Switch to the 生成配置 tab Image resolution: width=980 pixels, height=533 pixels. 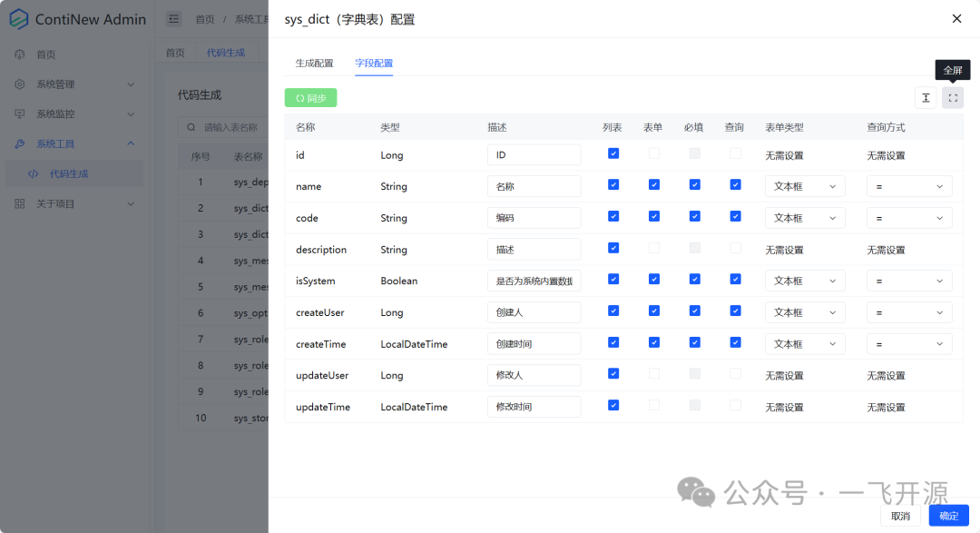coord(315,63)
